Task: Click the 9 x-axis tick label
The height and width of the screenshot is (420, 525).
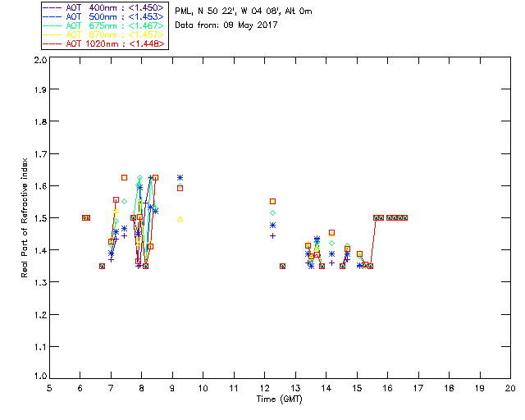Action: [x=172, y=388]
